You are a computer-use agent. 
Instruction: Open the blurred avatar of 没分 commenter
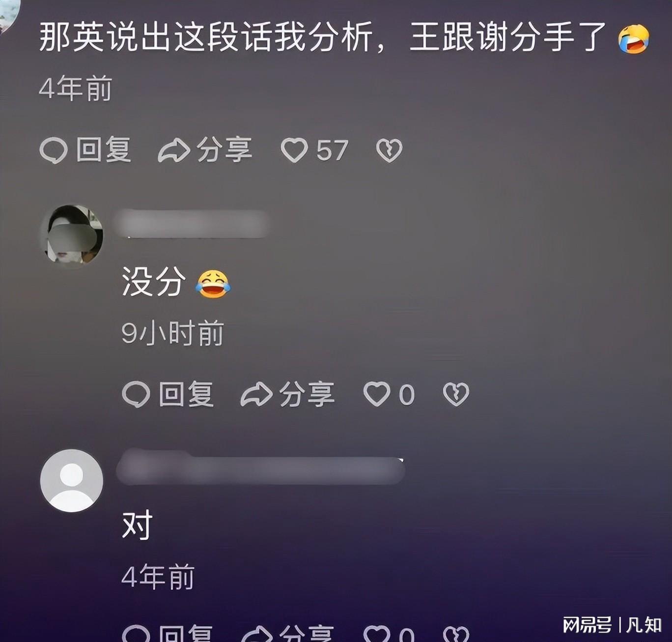coord(72,235)
